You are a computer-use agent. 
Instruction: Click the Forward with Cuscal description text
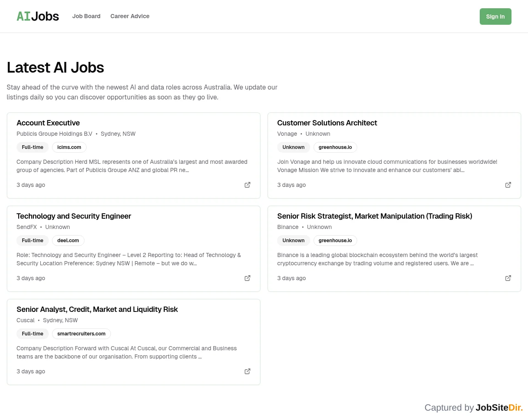127,352
